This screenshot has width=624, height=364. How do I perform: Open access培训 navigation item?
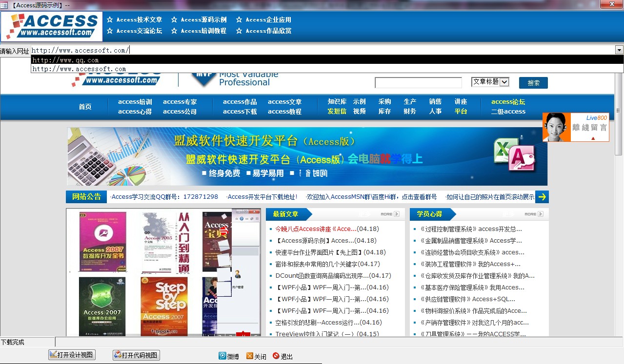135,102
